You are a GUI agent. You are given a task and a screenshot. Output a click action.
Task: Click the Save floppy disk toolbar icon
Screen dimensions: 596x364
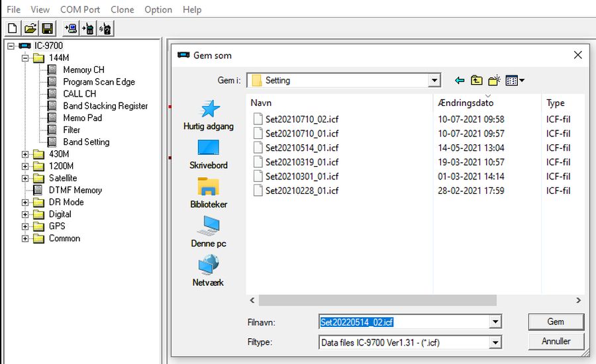48,28
